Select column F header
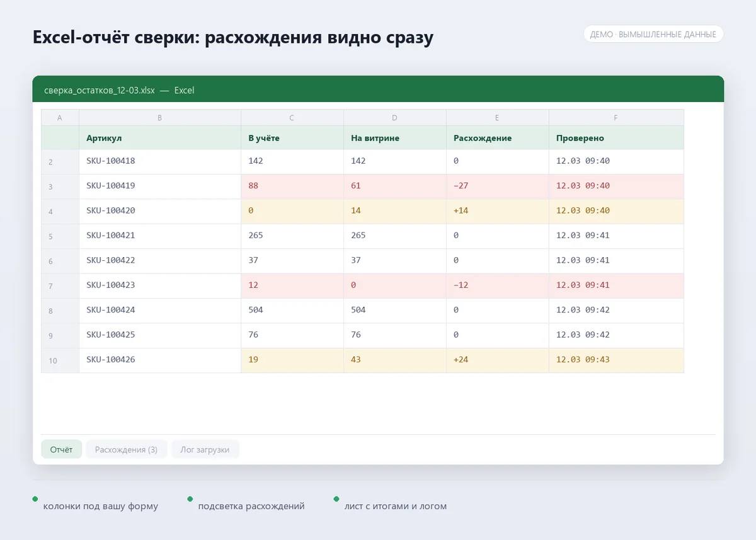756x540 pixels. tap(616, 118)
